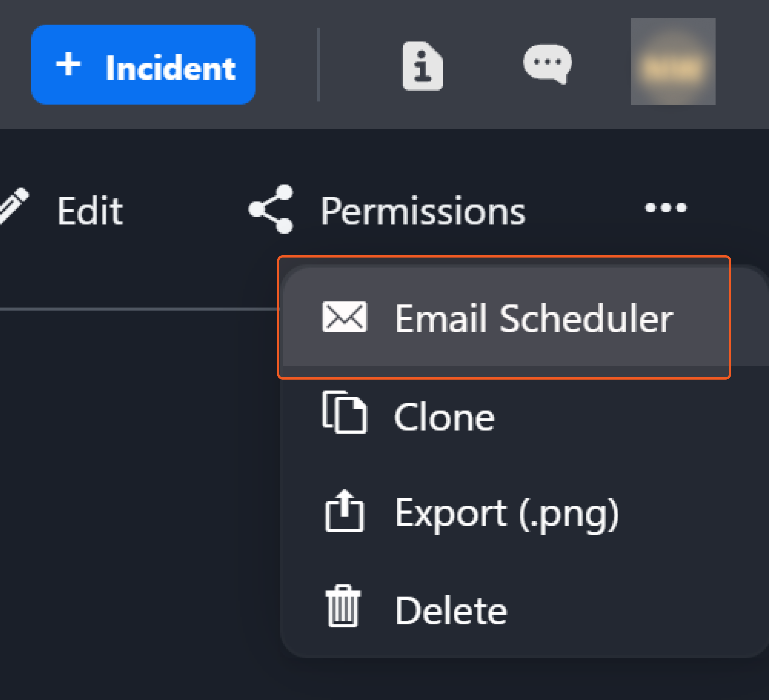Image resolution: width=769 pixels, height=700 pixels.
Task: Click the word Scheduler in highlighted item
Action: tap(586, 318)
